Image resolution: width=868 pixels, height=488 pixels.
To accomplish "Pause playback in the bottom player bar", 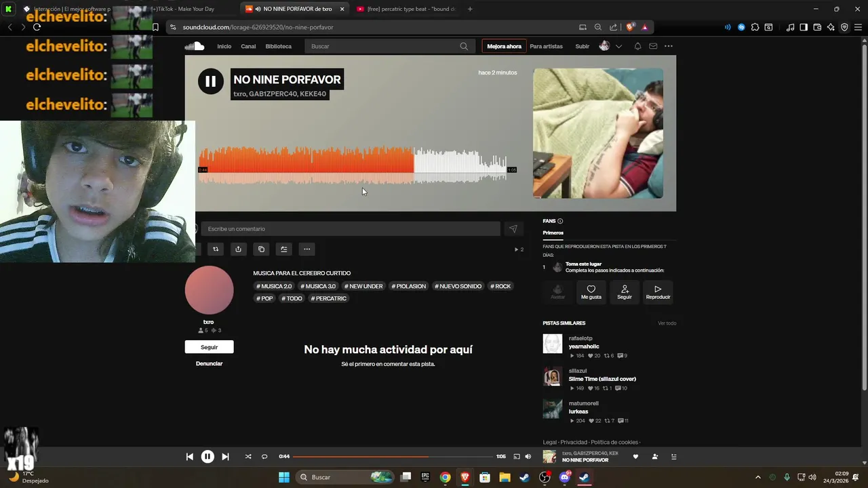I will (x=208, y=457).
